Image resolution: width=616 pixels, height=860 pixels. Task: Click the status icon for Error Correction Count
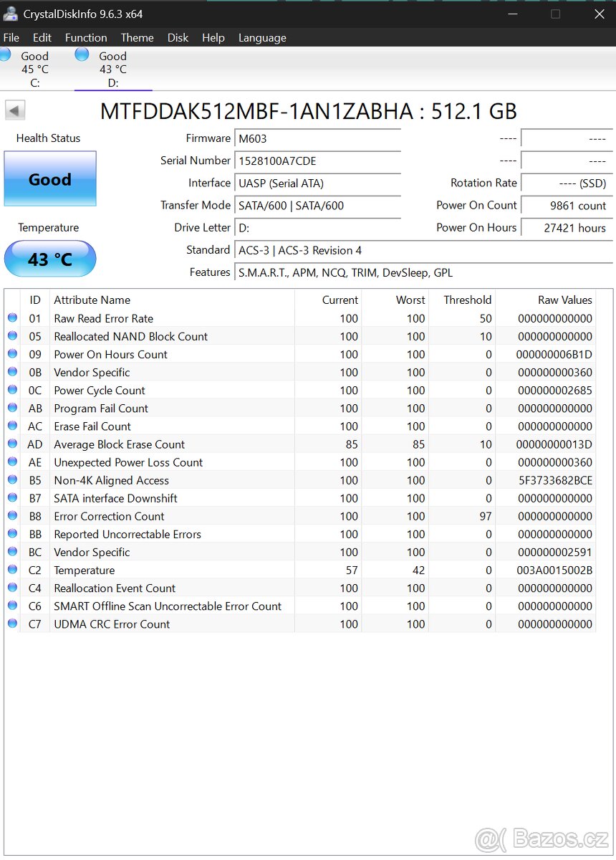(12, 515)
